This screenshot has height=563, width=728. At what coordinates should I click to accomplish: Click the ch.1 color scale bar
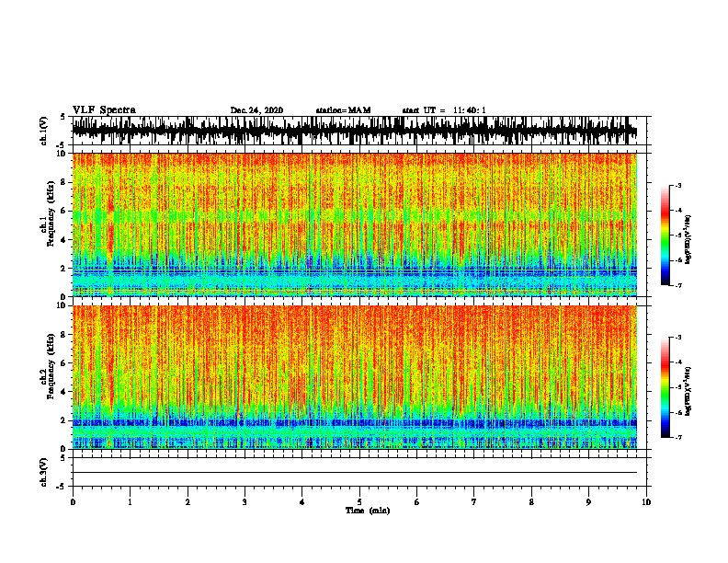665,236
